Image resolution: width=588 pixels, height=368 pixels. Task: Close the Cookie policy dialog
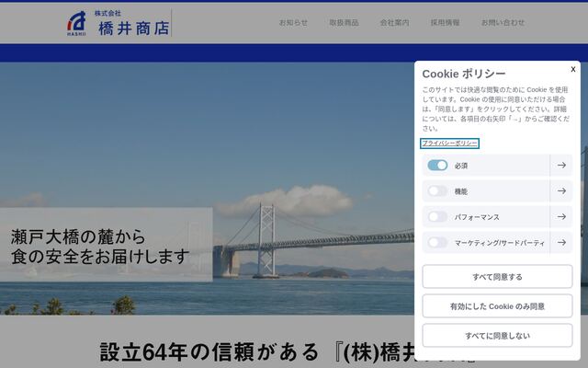[x=573, y=69]
